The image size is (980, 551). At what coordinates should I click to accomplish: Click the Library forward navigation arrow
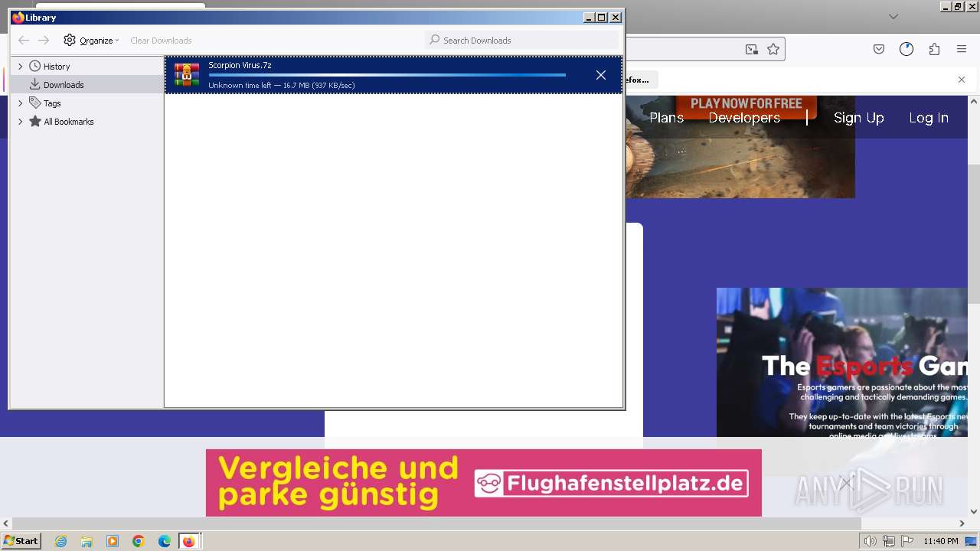(44, 40)
